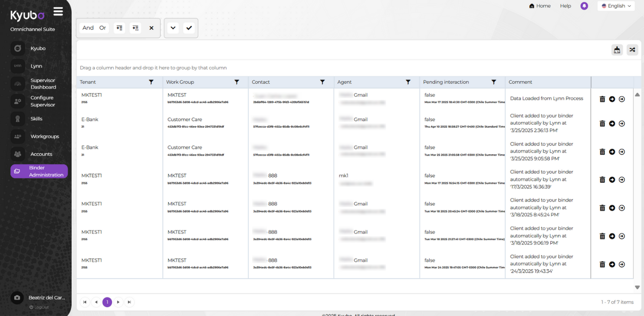Open the notification bell in top bar

pyautogui.click(x=584, y=6)
